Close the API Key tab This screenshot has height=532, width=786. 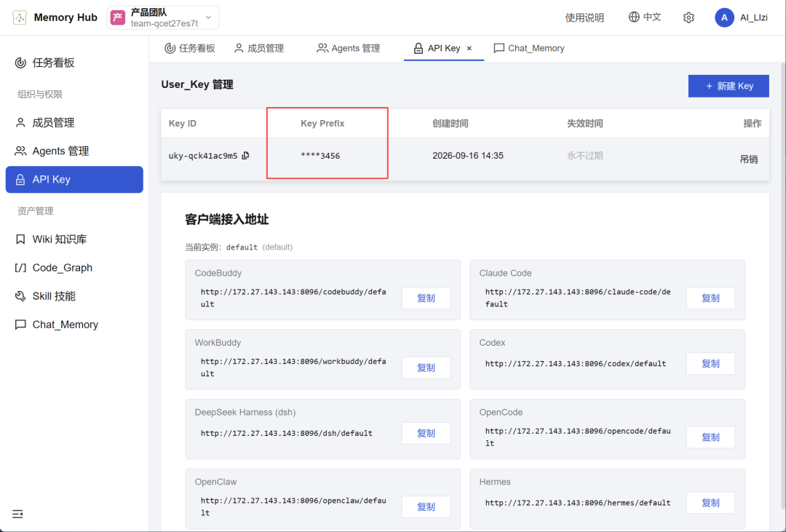pos(469,48)
